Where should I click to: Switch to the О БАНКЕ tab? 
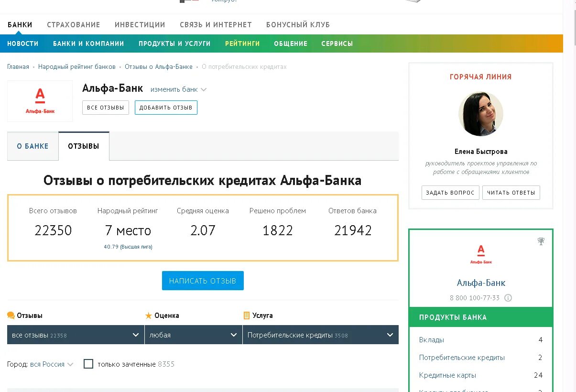33,146
